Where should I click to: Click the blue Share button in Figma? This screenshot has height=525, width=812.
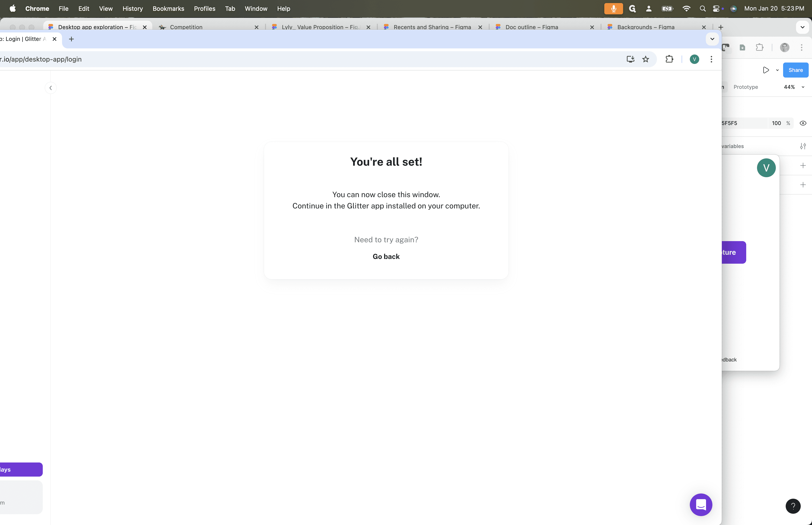(x=796, y=70)
